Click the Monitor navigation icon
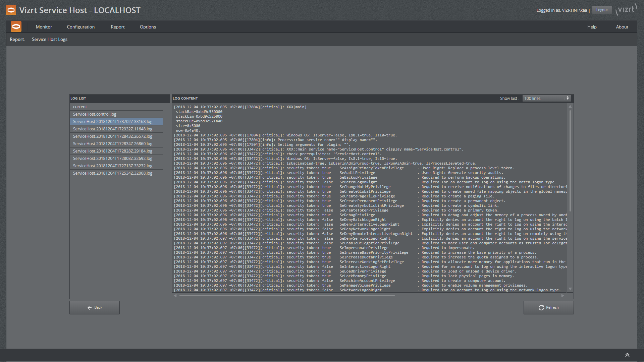This screenshot has width=644, height=362. click(x=44, y=26)
